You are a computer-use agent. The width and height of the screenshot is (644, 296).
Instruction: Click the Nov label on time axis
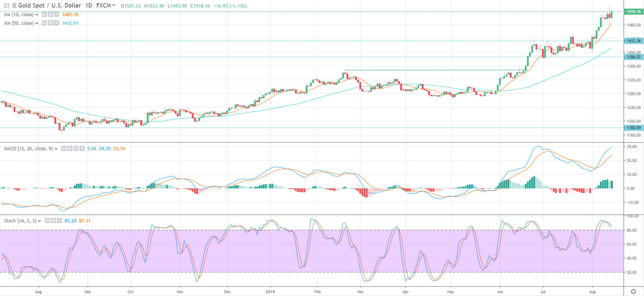coord(180,292)
